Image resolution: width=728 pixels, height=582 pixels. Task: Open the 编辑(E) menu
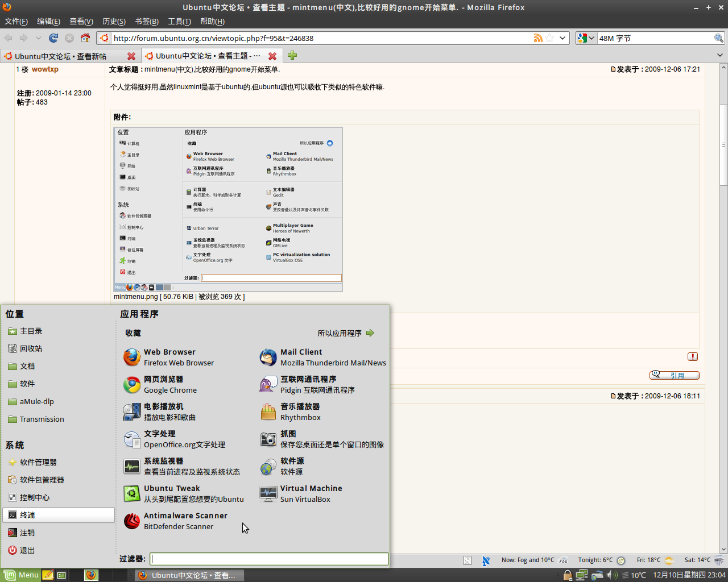48,22
